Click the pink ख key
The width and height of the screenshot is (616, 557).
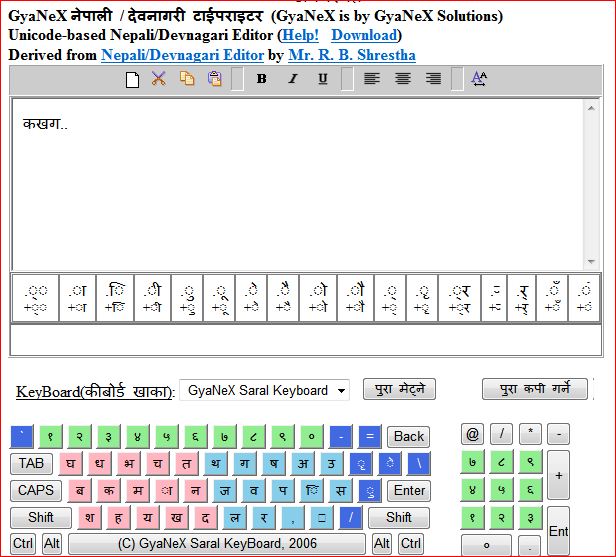[x=176, y=518]
